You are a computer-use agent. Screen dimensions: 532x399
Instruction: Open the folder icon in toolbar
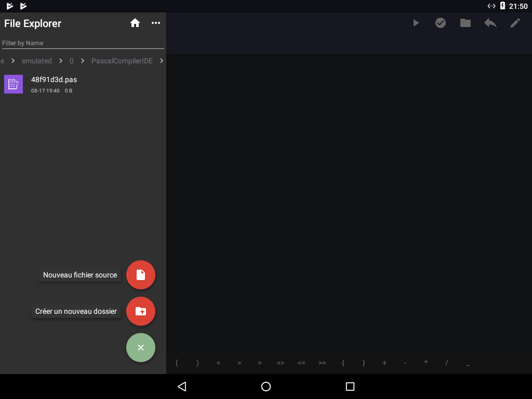[x=465, y=23]
